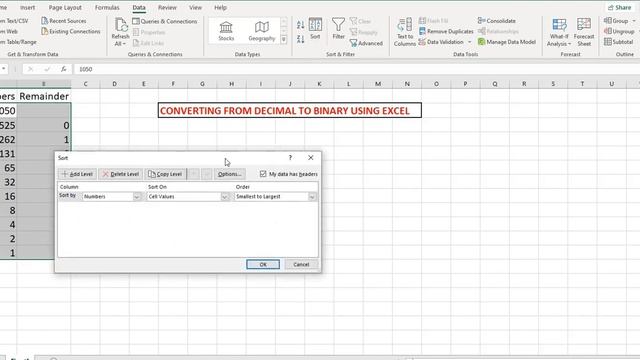Click the CONVERTING FROM DECIMAL TO BINARY title
The image size is (640, 360).
coord(289,111)
